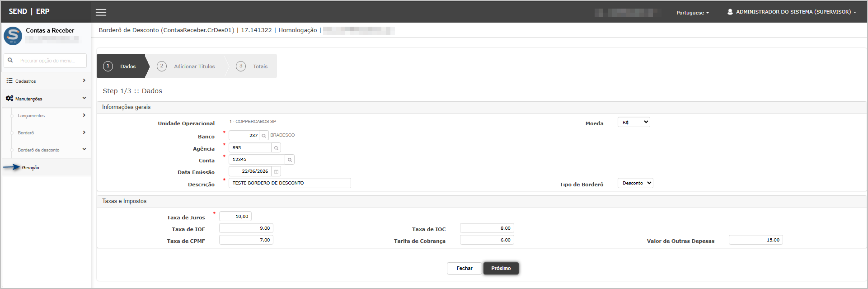Collapse the Manutenções menu

(46, 98)
